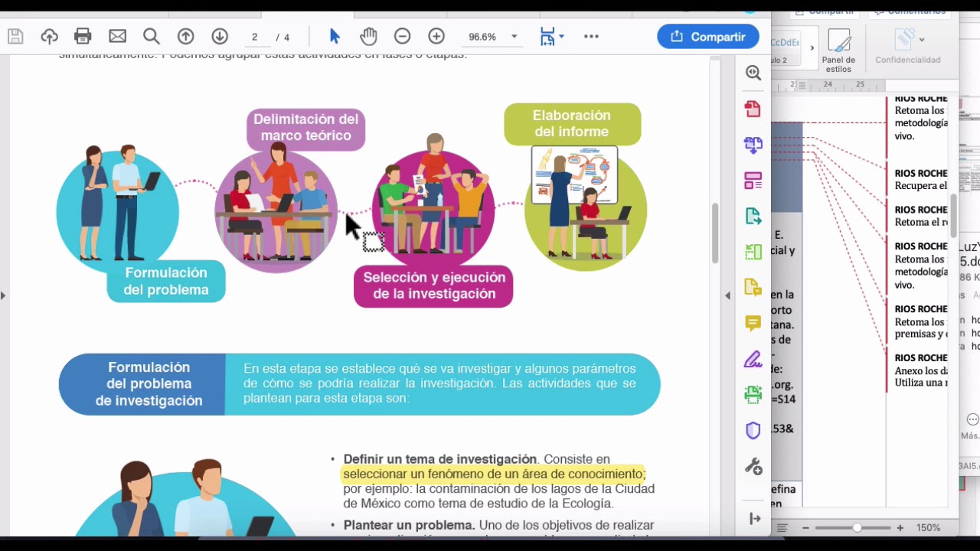Click the 'Elaboración del informe' label
Viewport: 980px width, 551px height.
572,124
